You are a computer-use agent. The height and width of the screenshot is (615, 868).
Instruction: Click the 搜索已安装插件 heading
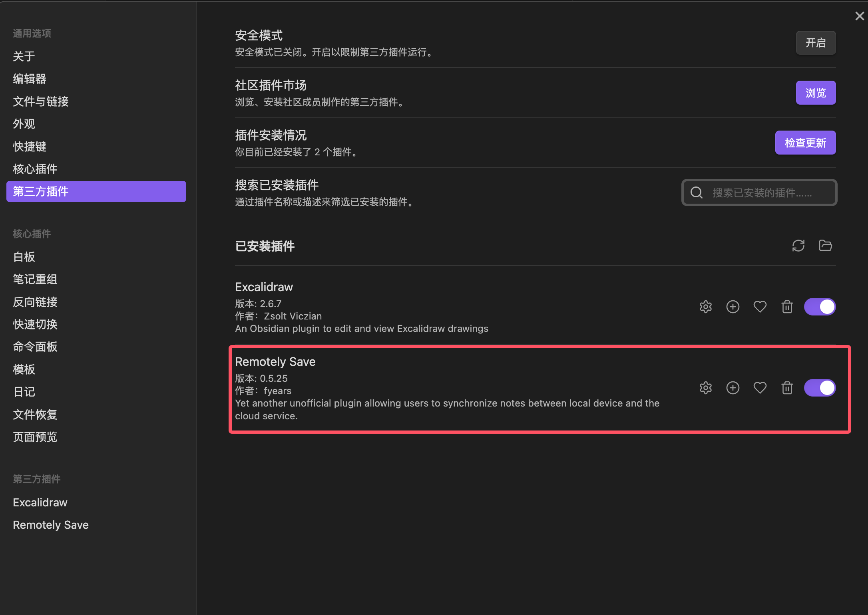pos(277,185)
